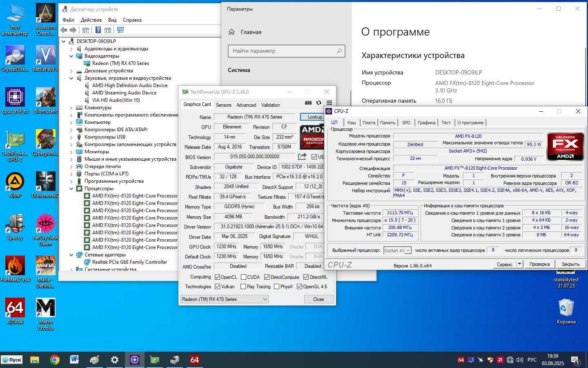Viewport: 588px width, 368px height.
Task: Open the notification center icon
Action: tap(575, 360)
